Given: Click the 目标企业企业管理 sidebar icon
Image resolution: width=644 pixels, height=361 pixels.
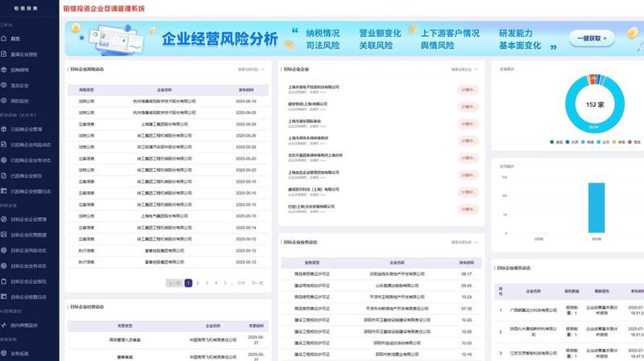Looking at the screenshot, I should pyautogui.click(x=4, y=219).
